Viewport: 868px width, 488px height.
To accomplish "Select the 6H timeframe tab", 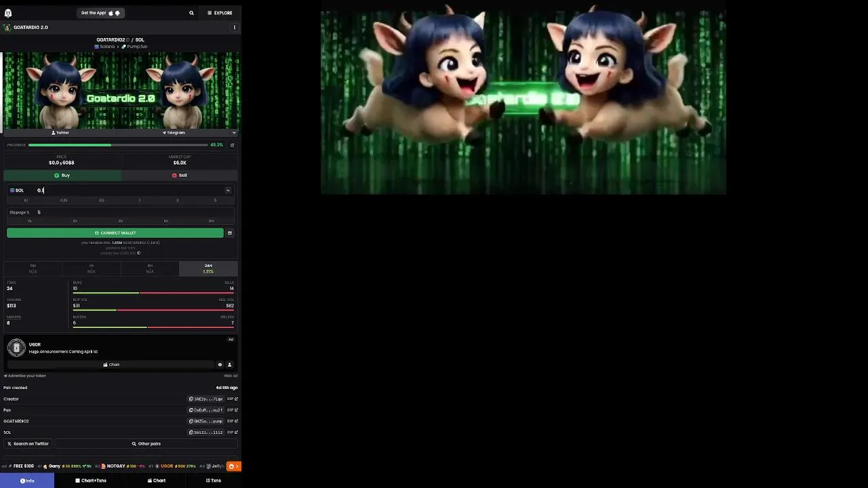I will click(x=150, y=268).
